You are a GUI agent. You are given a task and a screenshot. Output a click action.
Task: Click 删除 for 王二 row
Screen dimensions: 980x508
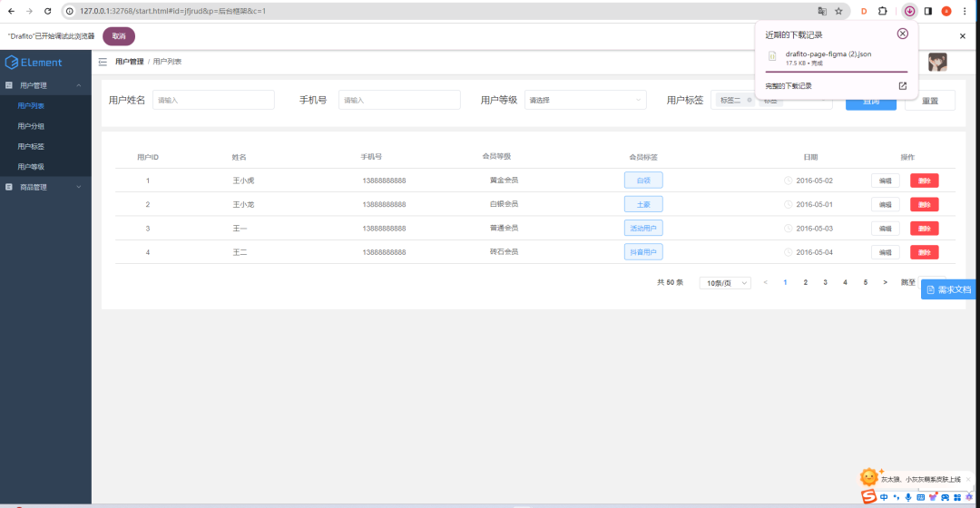[x=925, y=252]
